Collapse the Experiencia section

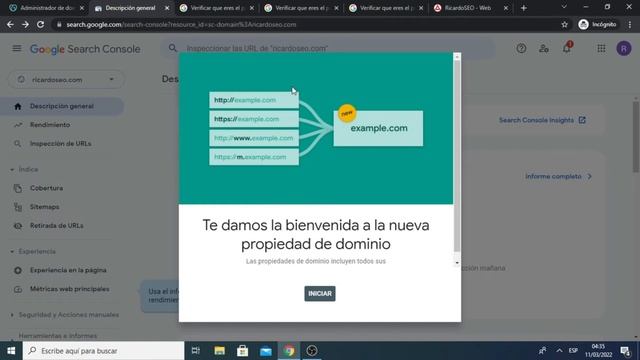point(32,251)
